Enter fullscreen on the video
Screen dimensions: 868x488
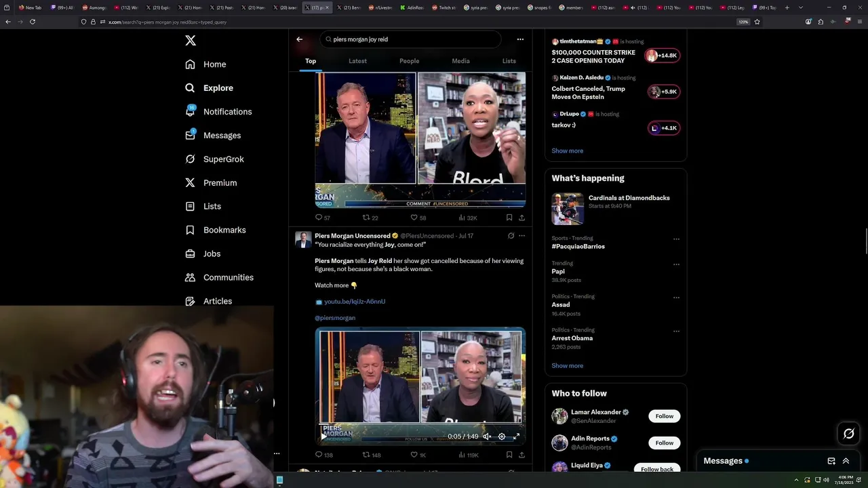516,436
